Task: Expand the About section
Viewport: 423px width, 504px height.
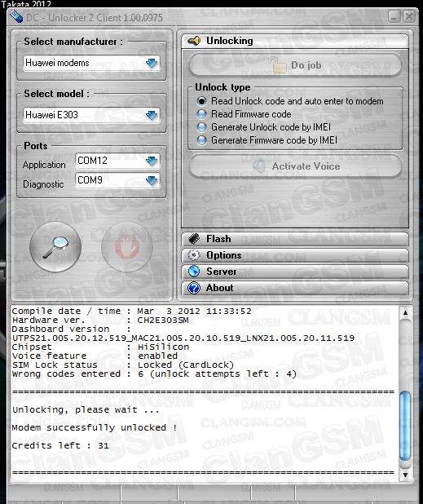Action: [x=295, y=288]
